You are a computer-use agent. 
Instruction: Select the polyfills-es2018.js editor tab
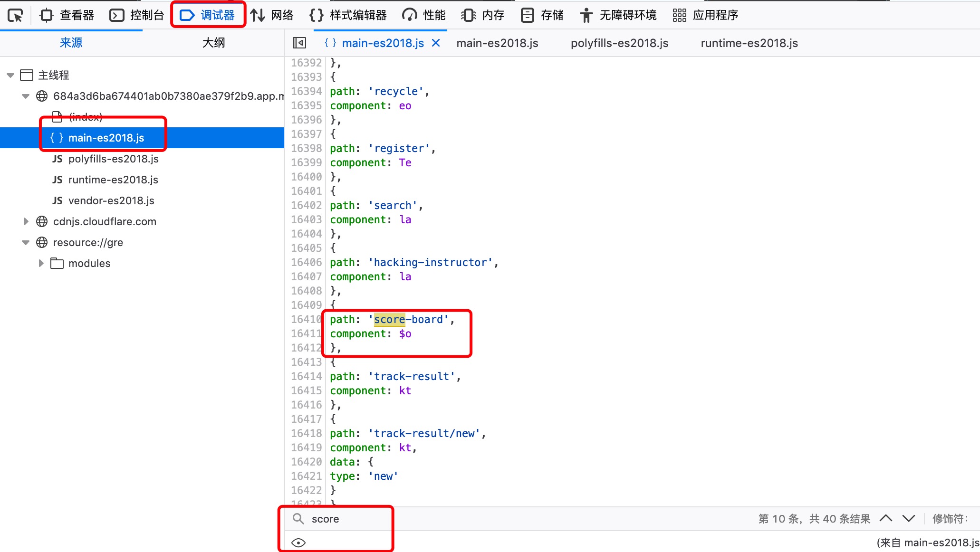tap(619, 43)
